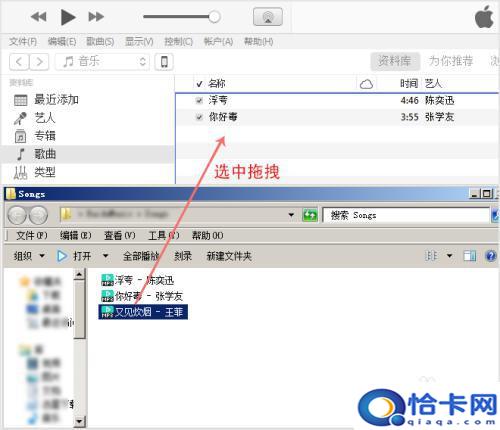Viewport: 500px width, 430px height.
Task: Click the rewind button in iTunes
Action: [38, 17]
